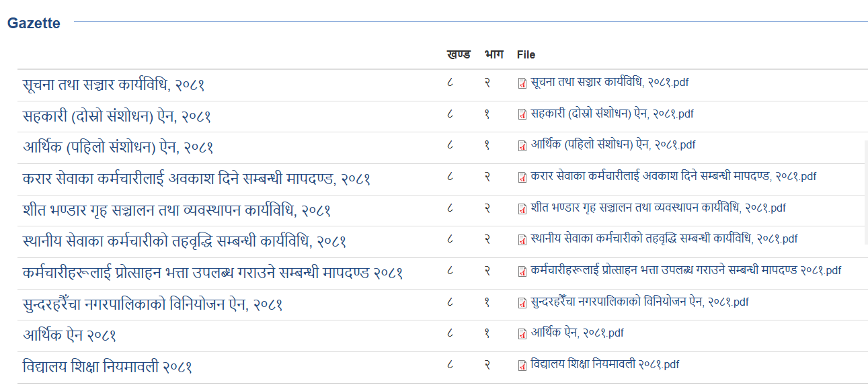
Task: Click PDF icon for सुन्दरहरैँचा नगरपालिकाको विनियोजन ऐन
Action: (x=522, y=303)
